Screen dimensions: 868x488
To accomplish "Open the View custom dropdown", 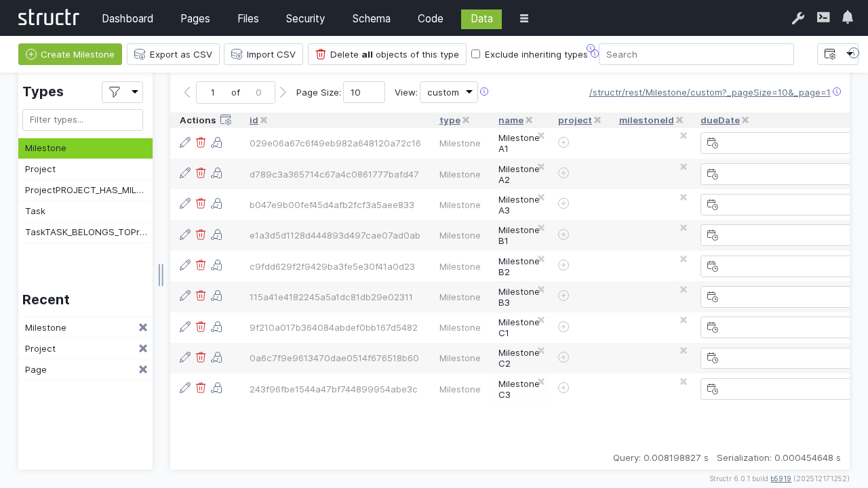I will [449, 92].
